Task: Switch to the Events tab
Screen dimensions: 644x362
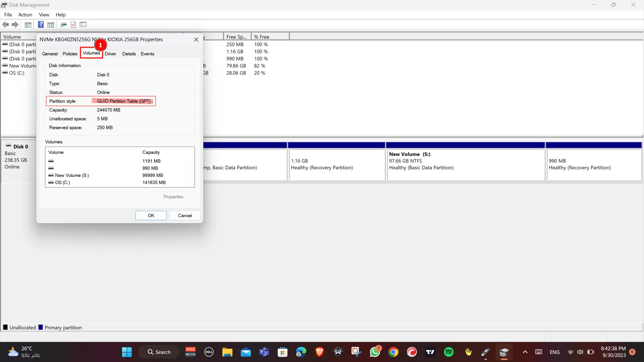Action: click(x=147, y=54)
